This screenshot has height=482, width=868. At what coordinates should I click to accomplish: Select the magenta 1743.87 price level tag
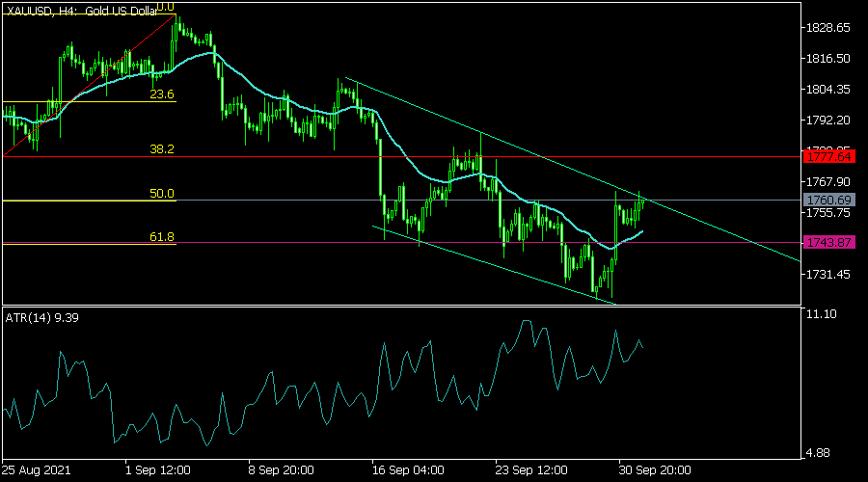coord(828,242)
